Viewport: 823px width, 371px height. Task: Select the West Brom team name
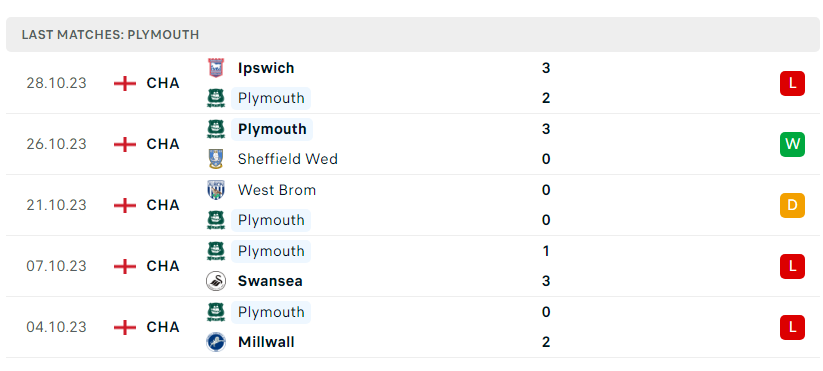[277, 190]
